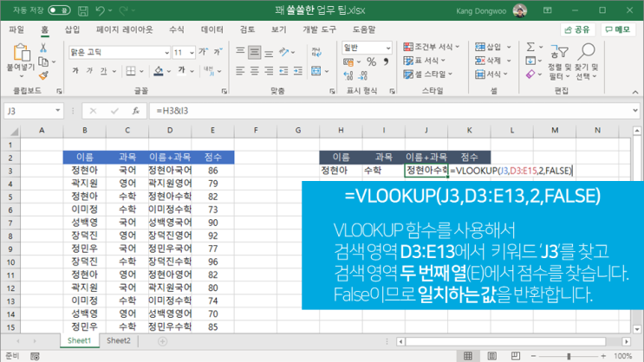644x362 pixels.
Task: Click the zoom slider handle
Action: coord(569,356)
